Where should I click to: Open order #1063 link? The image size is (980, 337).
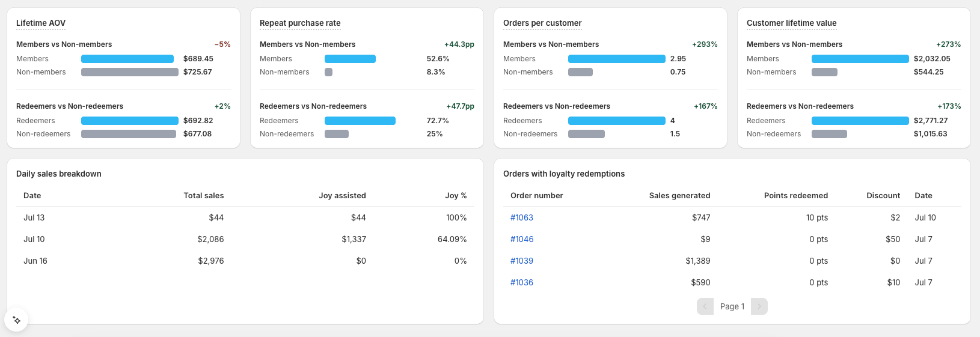[x=522, y=217]
